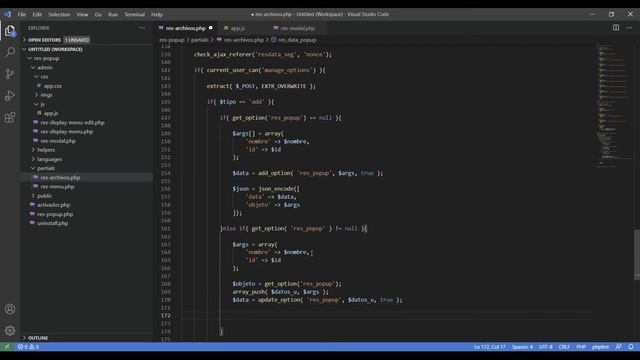Expand the languages folder

point(49,159)
